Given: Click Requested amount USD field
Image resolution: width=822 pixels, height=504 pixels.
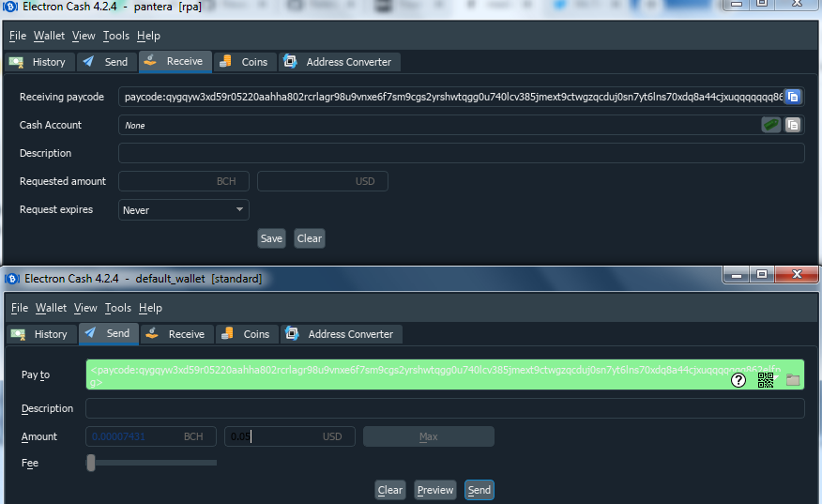Looking at the screenshot, I should tap(323, 181).
